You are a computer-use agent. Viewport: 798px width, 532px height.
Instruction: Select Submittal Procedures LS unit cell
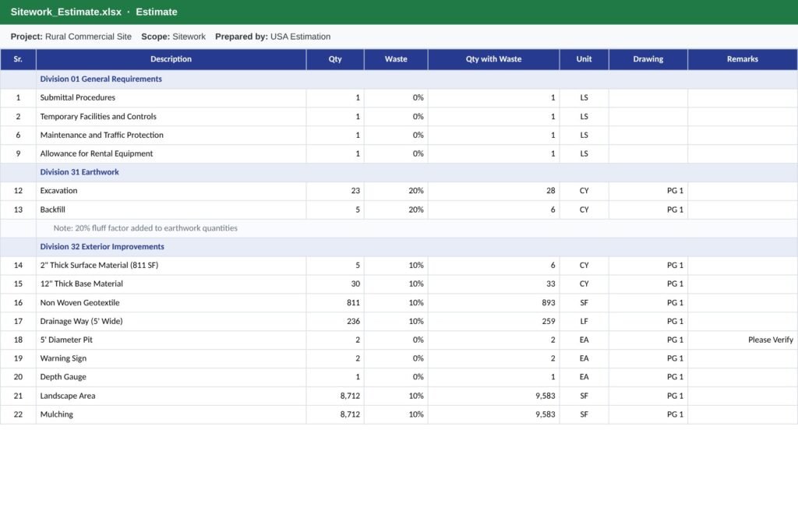tap(584, 97)
